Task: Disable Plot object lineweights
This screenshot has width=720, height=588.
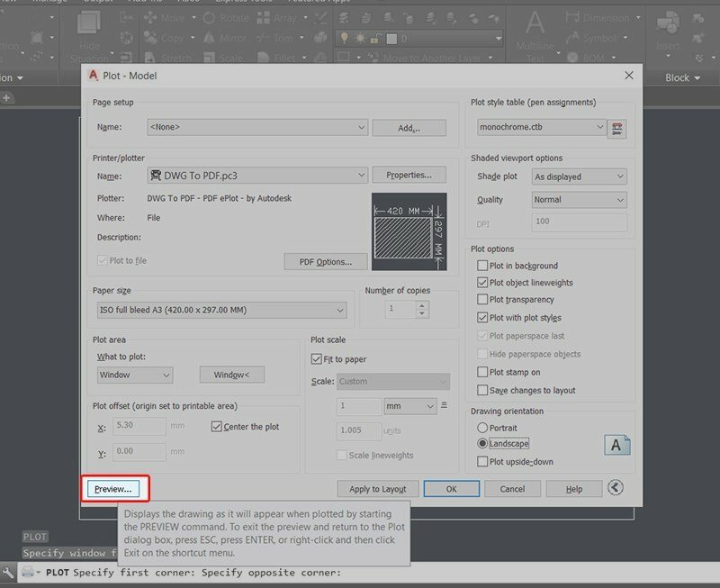Action: click(483, 283)
